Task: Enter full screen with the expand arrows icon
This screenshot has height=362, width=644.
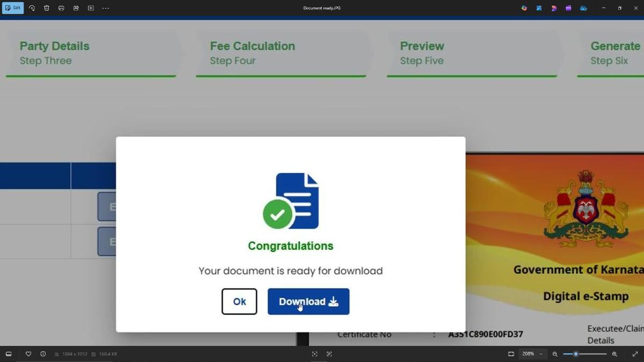Action: (635, 354)
